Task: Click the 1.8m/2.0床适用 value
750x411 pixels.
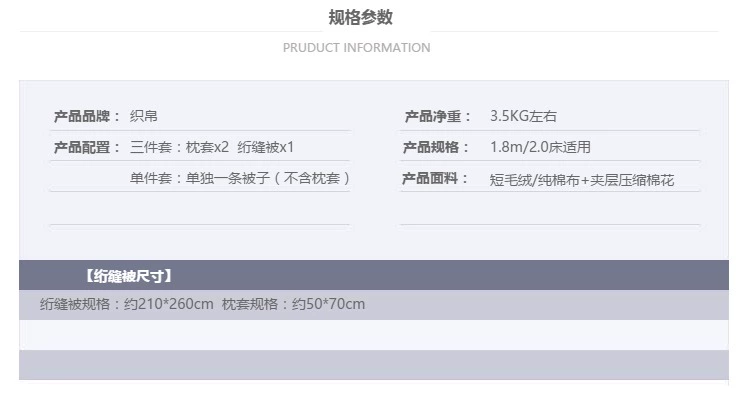Action: click(x=540, y=147)
